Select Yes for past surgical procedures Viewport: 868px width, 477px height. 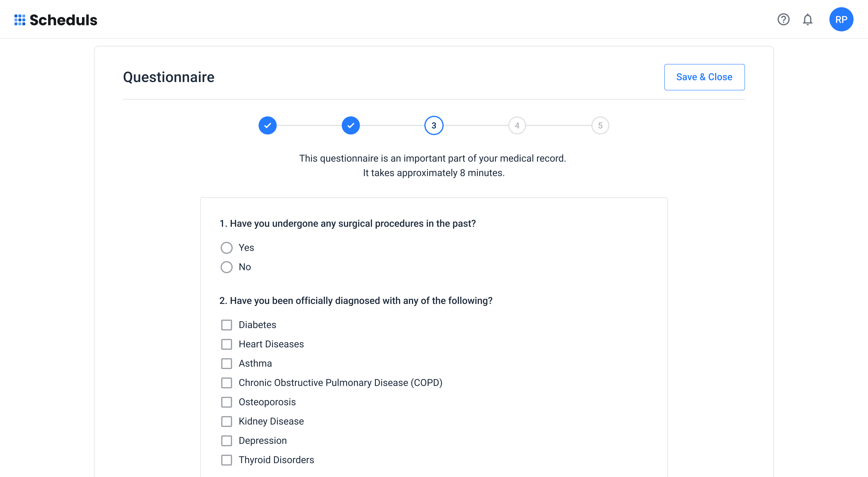[226, 248]
